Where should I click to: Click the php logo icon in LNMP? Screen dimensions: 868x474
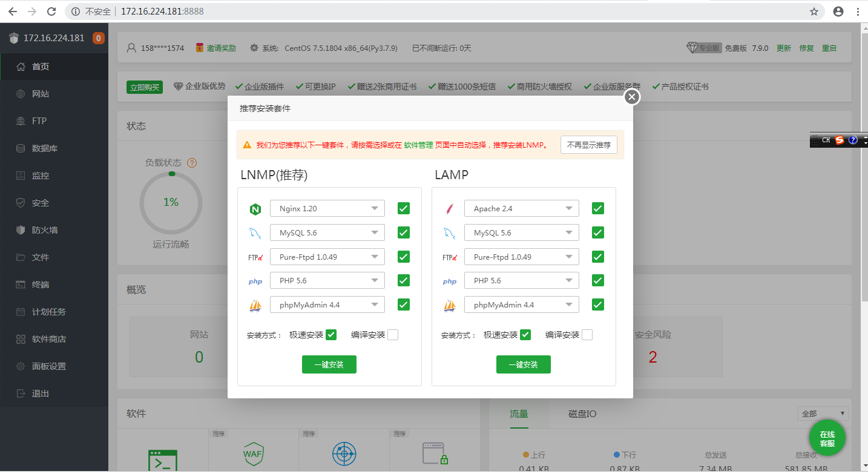pyautogui.click(x=255, y=281)
